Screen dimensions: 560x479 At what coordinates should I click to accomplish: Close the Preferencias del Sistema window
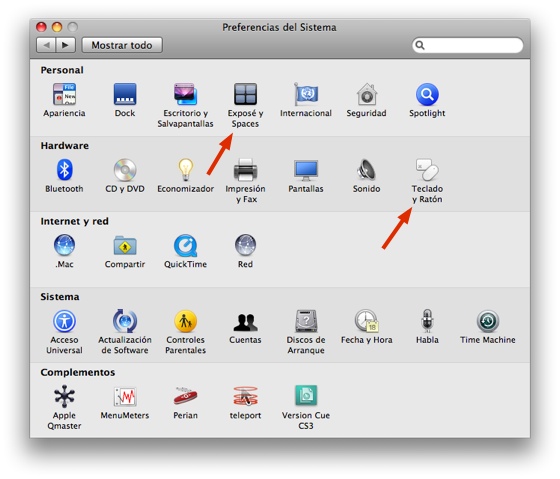41,27
